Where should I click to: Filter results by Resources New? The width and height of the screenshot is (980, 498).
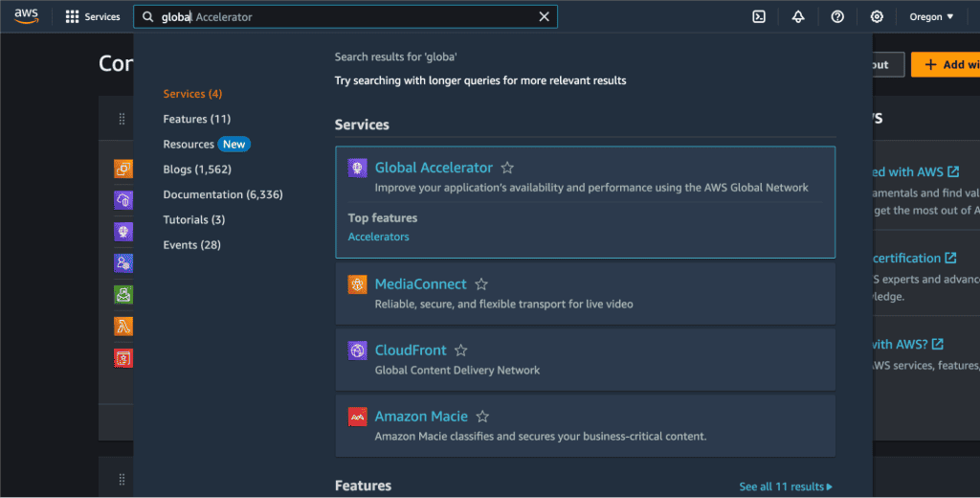click(207, 144)
